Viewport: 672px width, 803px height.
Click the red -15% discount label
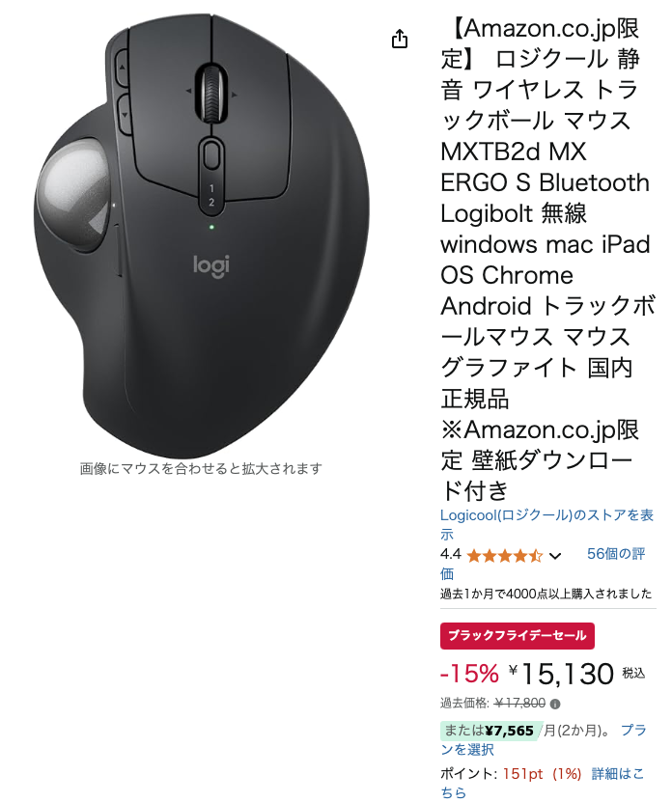pyautogui.click(x=469, y=674)
